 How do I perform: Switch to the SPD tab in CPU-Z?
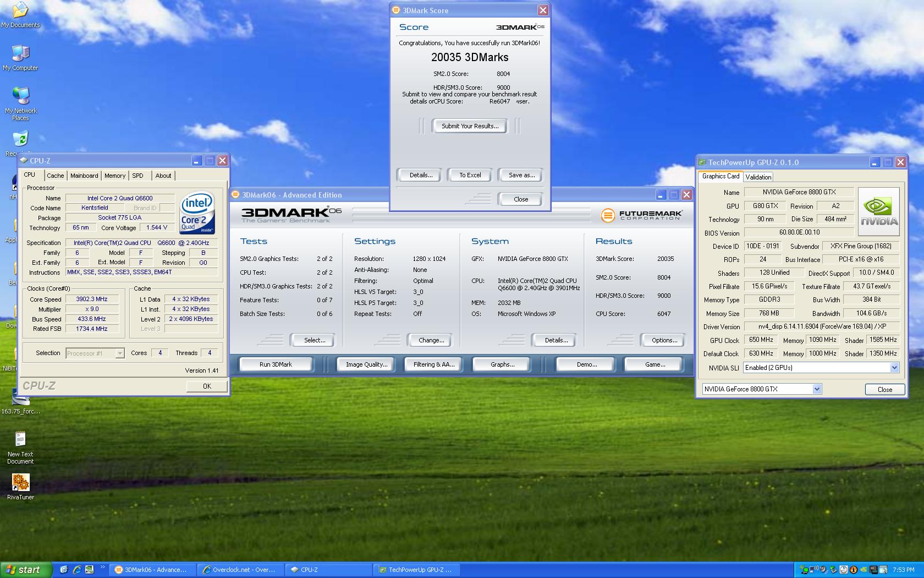coord(138,176)
